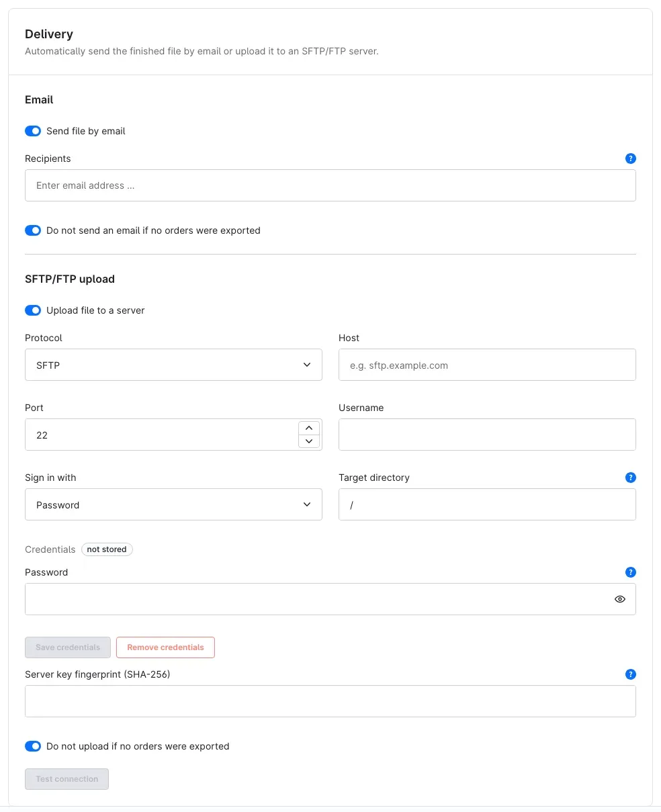The height and width of the screenshot is (812, 661).
Task: Open help icon for Server key fingerprint
Action: [630, 674]
